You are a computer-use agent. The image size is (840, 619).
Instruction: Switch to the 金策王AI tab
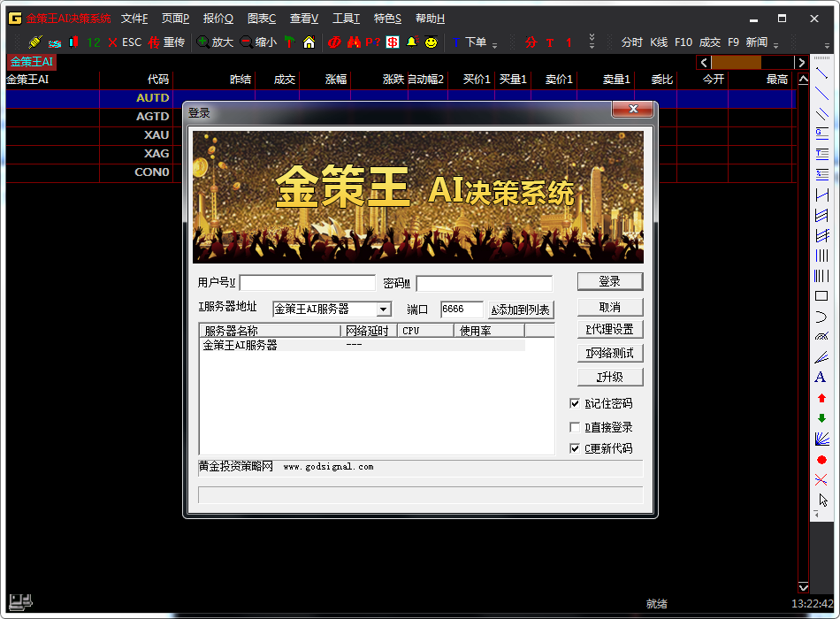31,62
